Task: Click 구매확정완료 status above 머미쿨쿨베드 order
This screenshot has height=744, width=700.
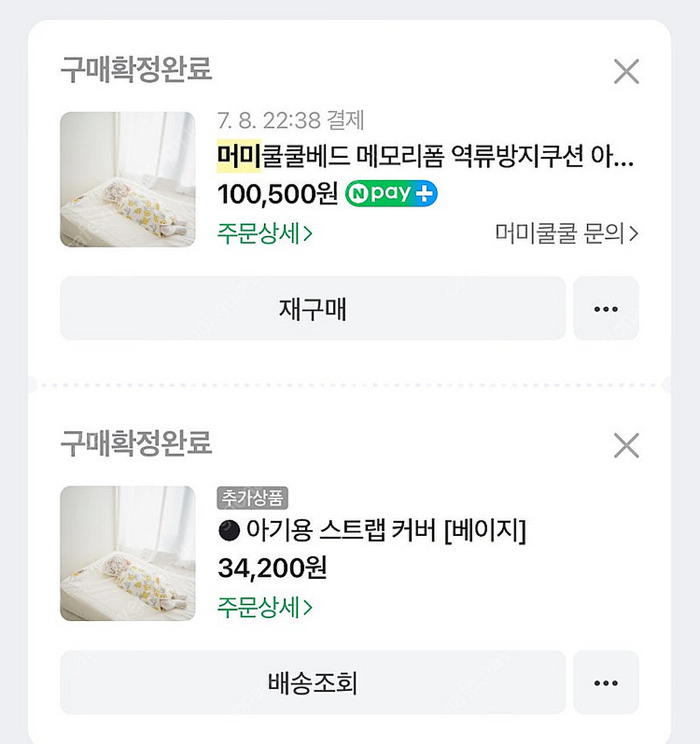Action: pyautogui.click(x=136, y=69)
